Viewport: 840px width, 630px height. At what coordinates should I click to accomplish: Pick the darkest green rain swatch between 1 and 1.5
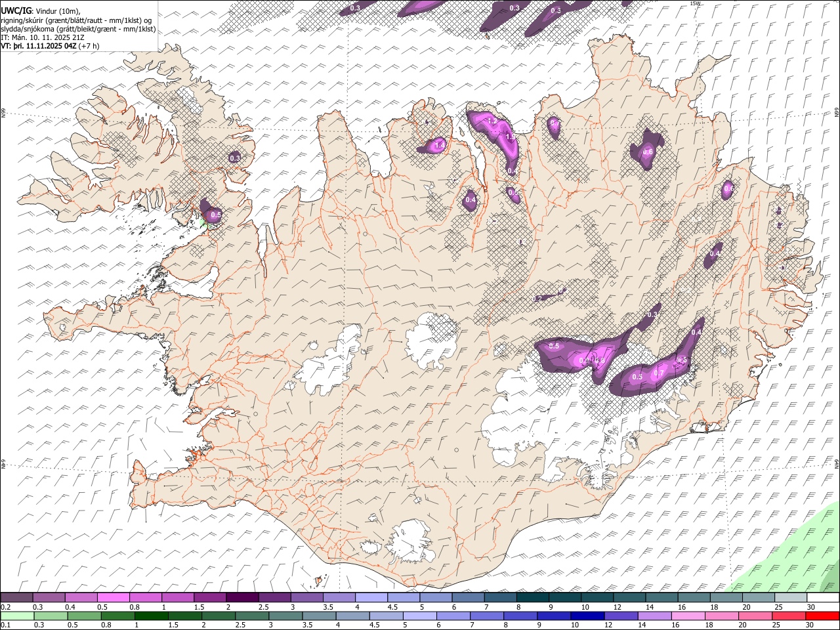pos(151,616)
